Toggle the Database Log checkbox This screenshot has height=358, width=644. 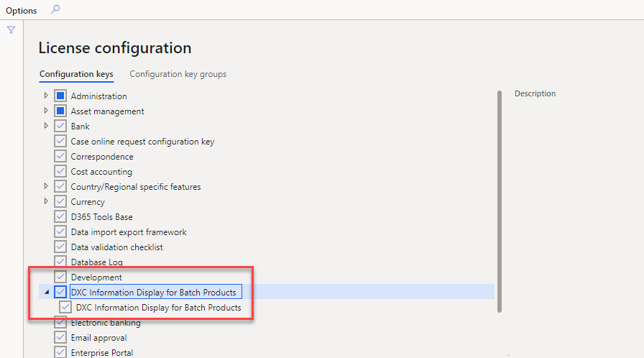[60, 262]
